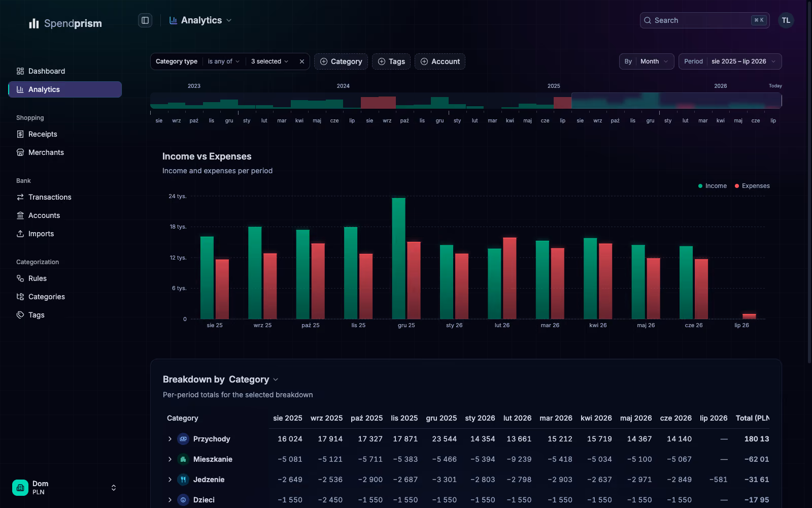Click the 2023 year marker on timeline

(x=194, y=86)
